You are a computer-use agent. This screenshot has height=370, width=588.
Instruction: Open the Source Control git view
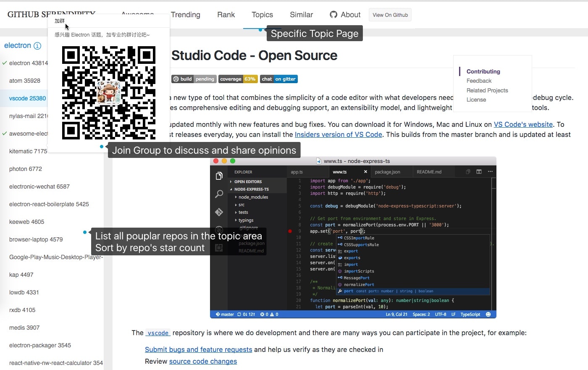tap(219, 212)
